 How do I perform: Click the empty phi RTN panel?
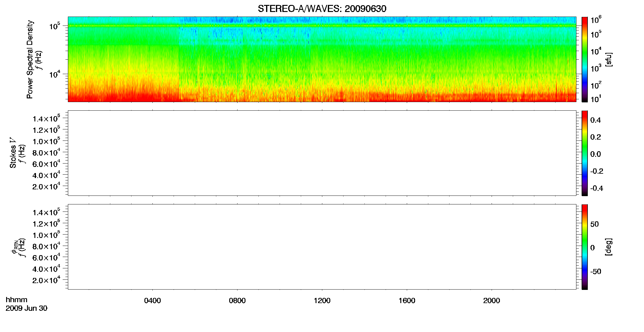coord(322,247)
